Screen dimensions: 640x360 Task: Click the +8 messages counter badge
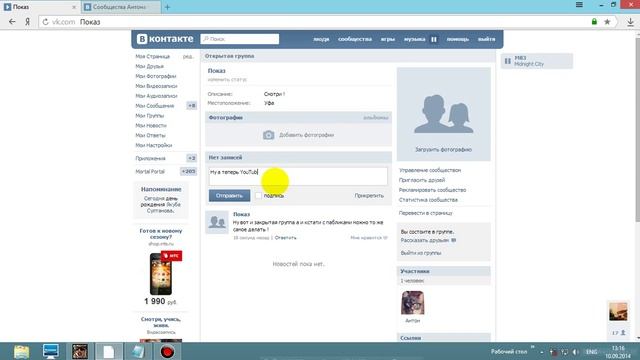tap(191, 106)
